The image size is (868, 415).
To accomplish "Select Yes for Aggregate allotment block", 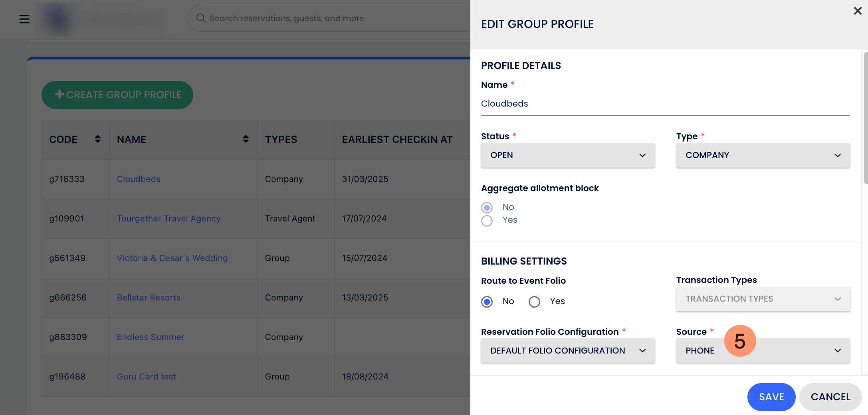I will 487,221.
